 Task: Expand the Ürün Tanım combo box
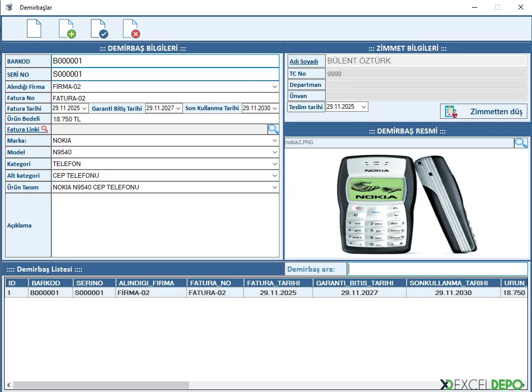[x=275, y=187]
